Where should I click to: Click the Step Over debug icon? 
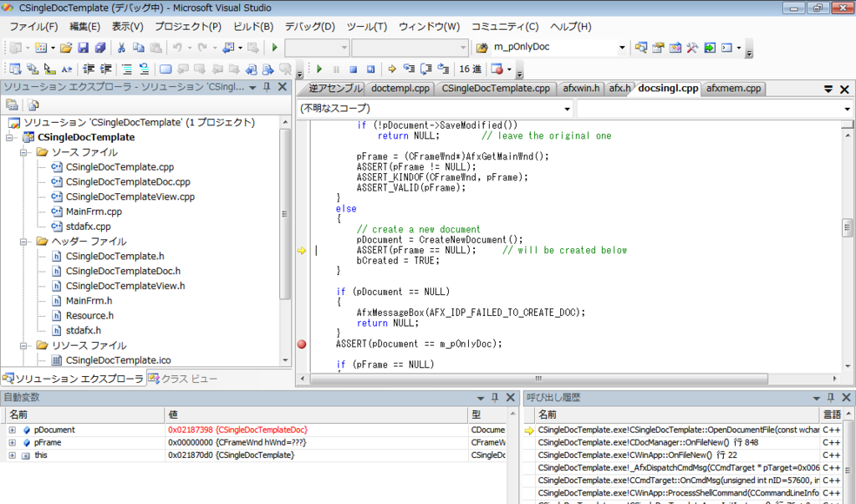coord(426,69)
